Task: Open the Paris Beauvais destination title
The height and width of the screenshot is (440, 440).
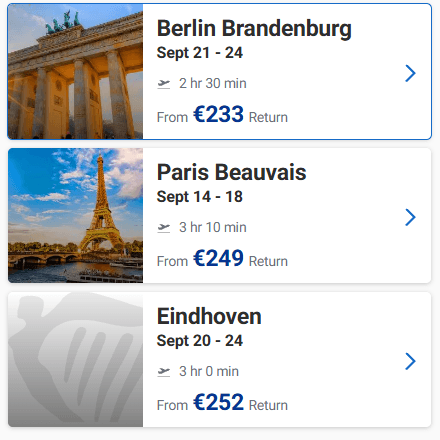Action: tap(231, 172)
